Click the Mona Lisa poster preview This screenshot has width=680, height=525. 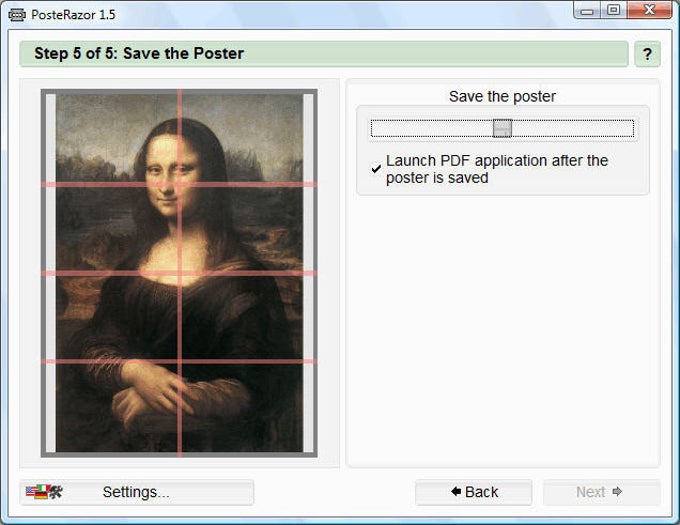tap(179, 273)
